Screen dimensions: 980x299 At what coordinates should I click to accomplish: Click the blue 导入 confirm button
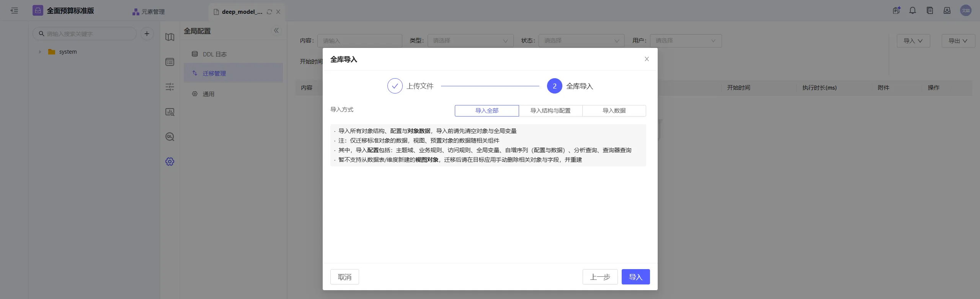pos(635,277)
